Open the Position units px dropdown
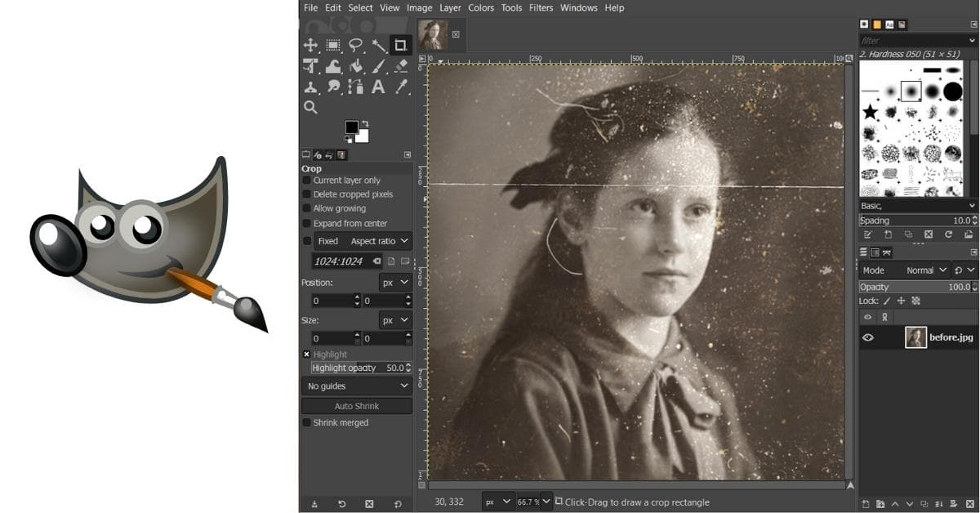Image resolution: width=980 pixels, height=513 pixels. pos(395,282)
